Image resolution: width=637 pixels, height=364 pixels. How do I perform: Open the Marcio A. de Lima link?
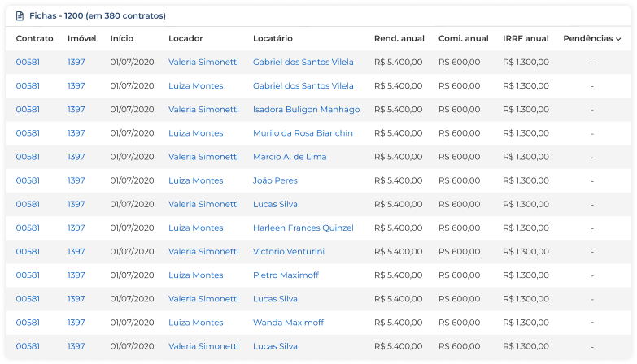pyautogui.click(x=290, y=157)
